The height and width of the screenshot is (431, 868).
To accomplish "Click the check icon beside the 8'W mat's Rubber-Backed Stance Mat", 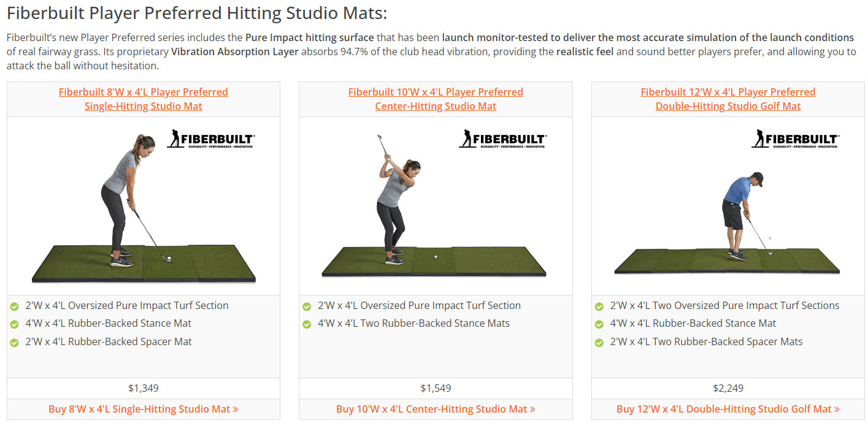I will pos(15,324).
